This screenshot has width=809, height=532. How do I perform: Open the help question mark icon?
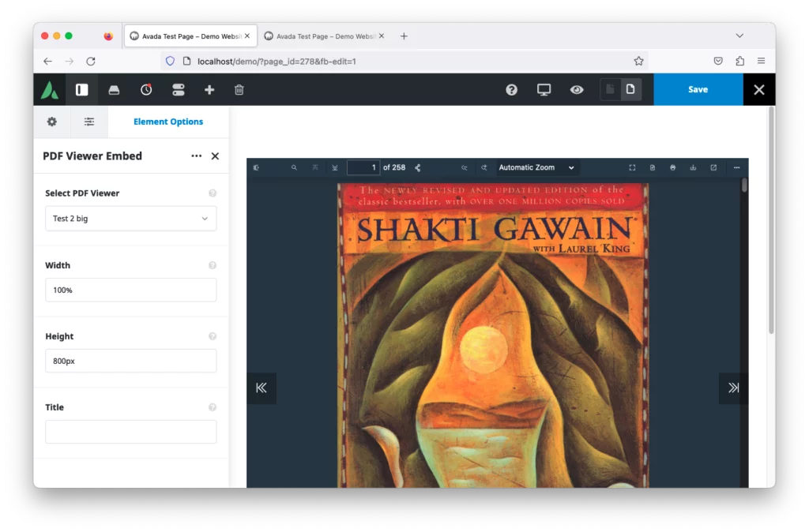511,90
